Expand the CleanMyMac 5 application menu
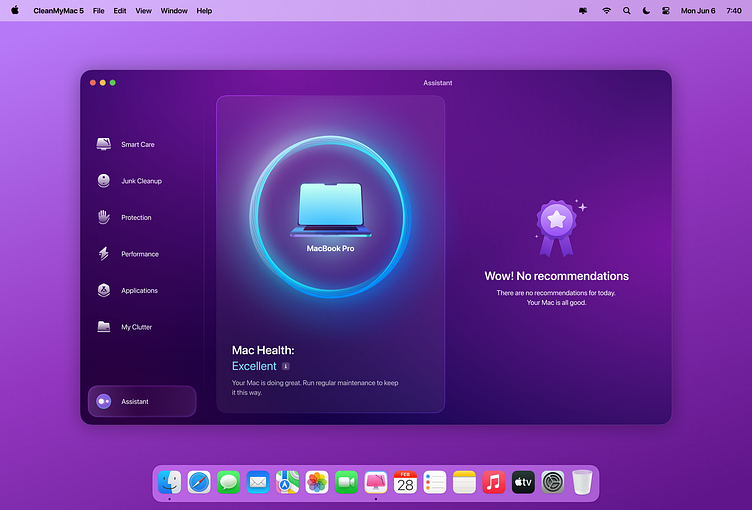752x510 pixels. (x=58, y=10)
